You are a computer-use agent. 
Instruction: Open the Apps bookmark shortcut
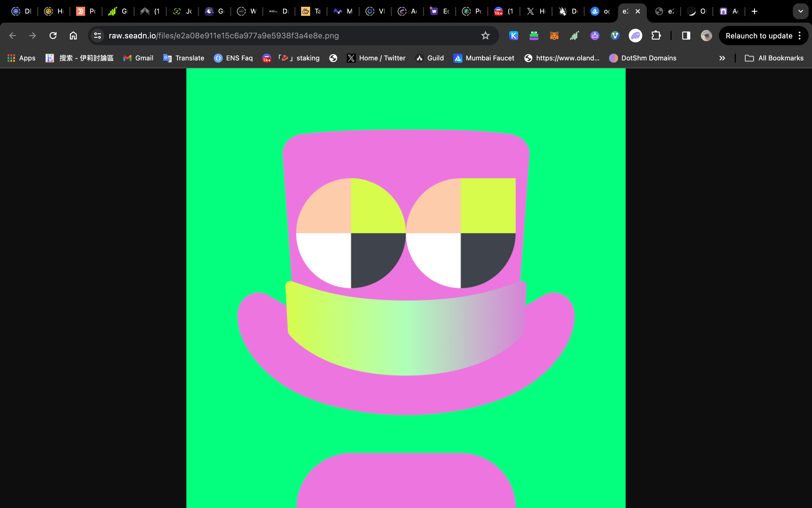(x=21, y=58)
